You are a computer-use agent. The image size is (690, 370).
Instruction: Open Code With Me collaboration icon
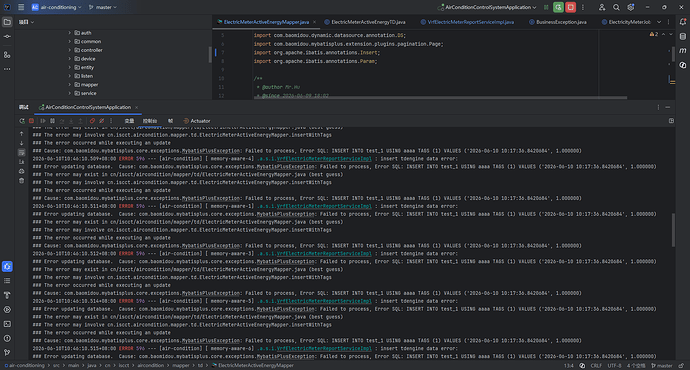pyautogui.click(x=602, y=7)
